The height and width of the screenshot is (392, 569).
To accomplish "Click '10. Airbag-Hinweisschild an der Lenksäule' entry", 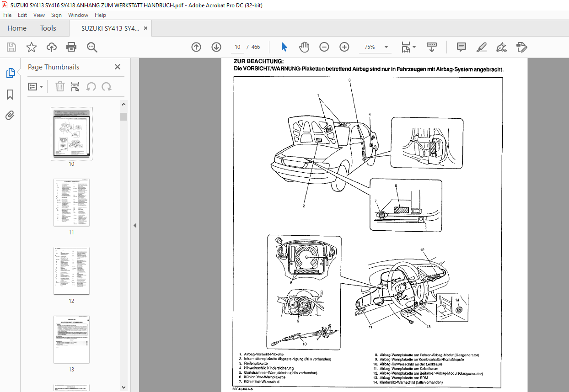I will point(408,364).
